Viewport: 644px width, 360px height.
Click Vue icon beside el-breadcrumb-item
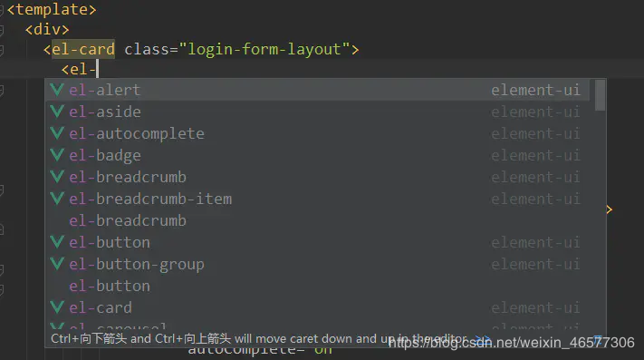coord(57,198)
